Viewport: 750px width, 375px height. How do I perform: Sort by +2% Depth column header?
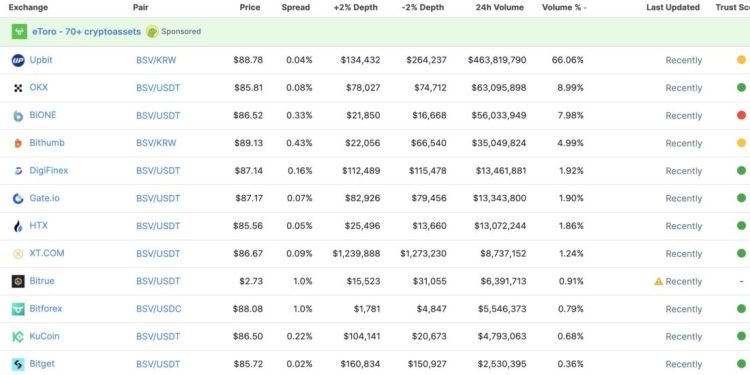tap(355, 7)
